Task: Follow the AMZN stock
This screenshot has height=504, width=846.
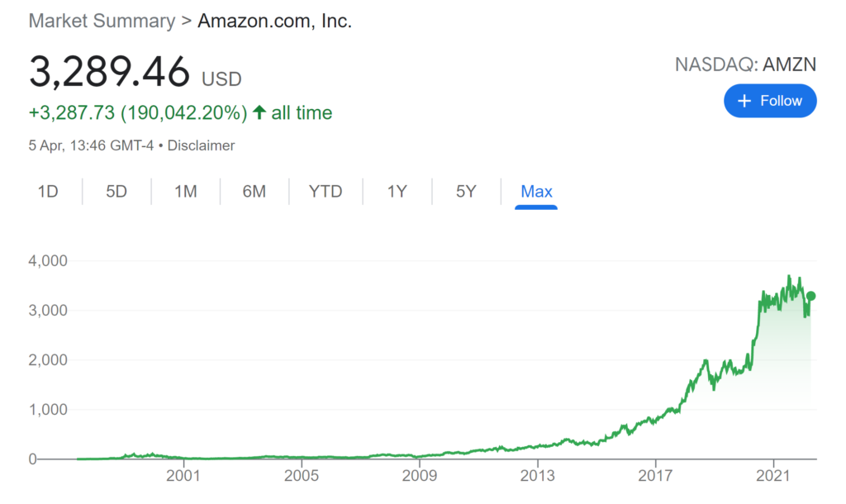Action: coord(770,101)
